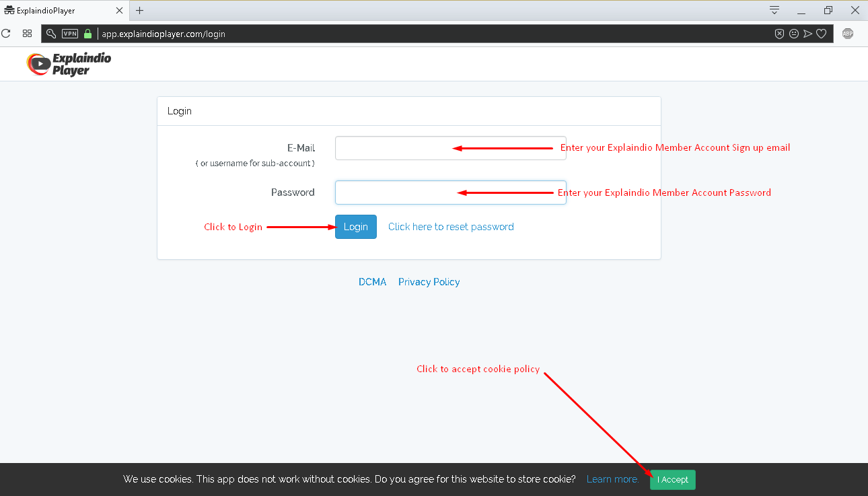
Task: Click the 'Password' field label
Action: click(x=293, y=192)
